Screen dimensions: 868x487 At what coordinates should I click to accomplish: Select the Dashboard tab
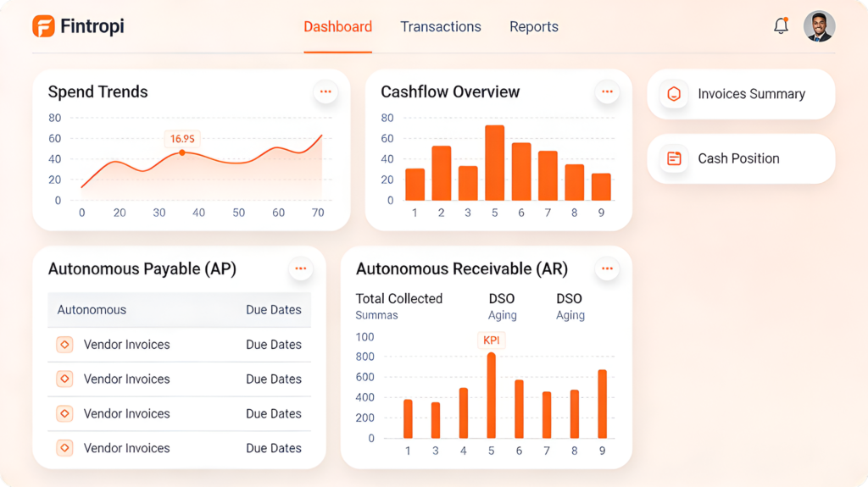point(337,27)
